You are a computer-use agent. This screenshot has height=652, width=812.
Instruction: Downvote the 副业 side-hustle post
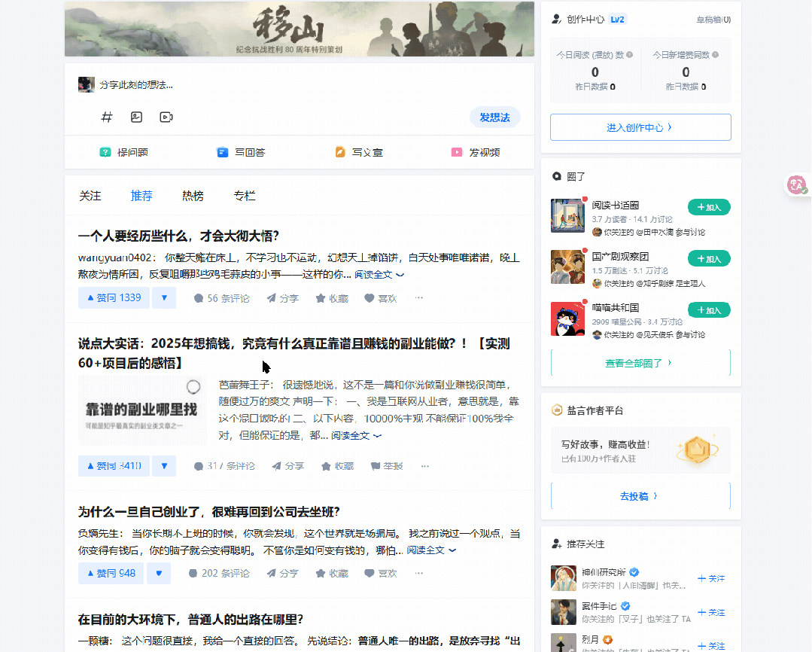164,466
